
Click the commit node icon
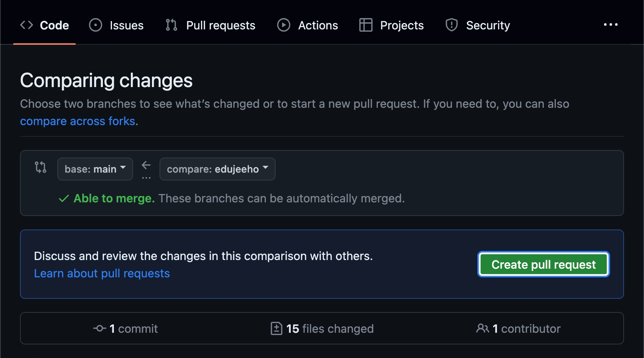100,329
